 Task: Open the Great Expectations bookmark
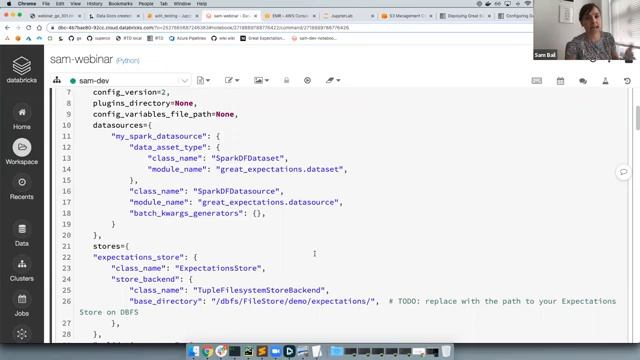262,38
